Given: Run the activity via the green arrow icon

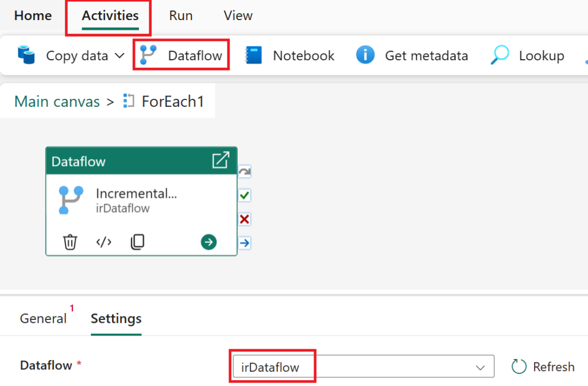Looking at the screenshot, I should (208, 242).
